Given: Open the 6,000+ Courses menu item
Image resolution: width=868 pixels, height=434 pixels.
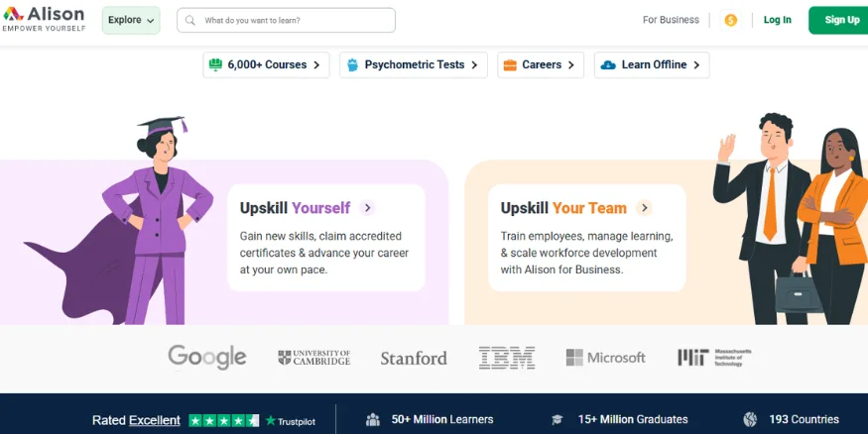Looking at the screenshot, I should tap(266, 64).
